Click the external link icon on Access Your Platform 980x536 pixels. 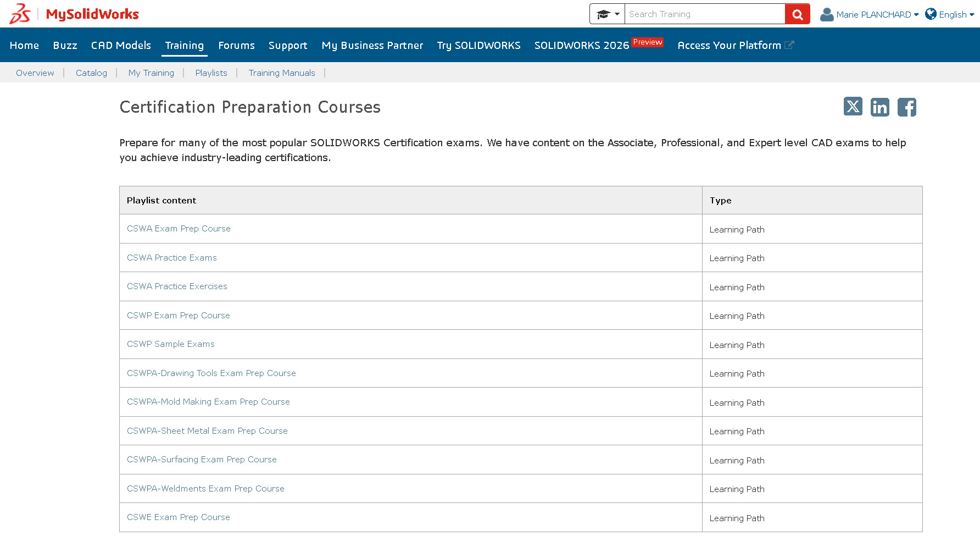(790, 45)
